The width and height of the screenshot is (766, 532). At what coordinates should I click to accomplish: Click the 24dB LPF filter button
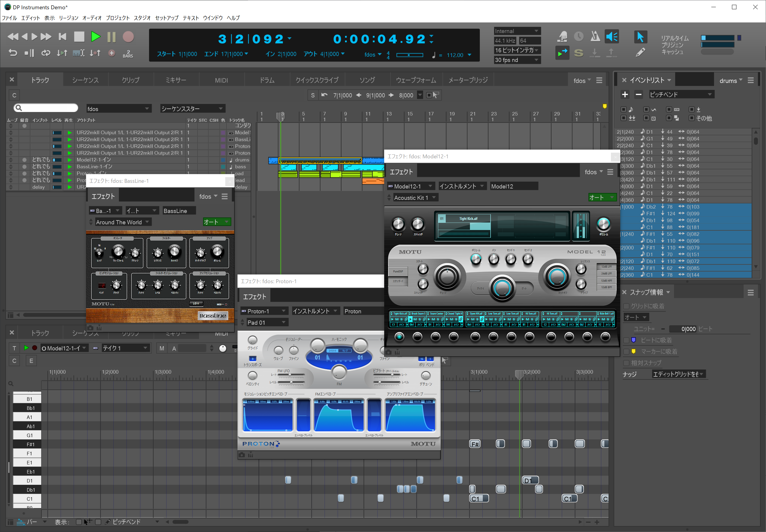pyautogui.click(x=606, y=273)
